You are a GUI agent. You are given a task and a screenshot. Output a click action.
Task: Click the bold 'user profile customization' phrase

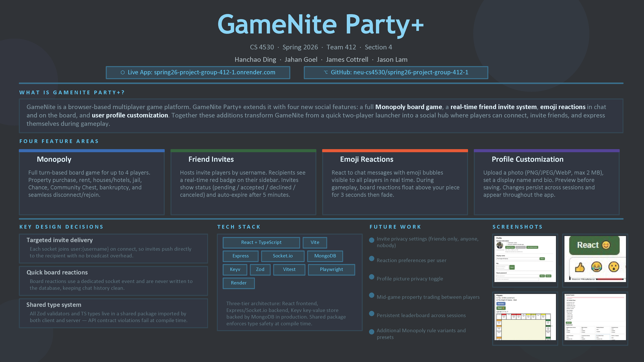[130, 115]
